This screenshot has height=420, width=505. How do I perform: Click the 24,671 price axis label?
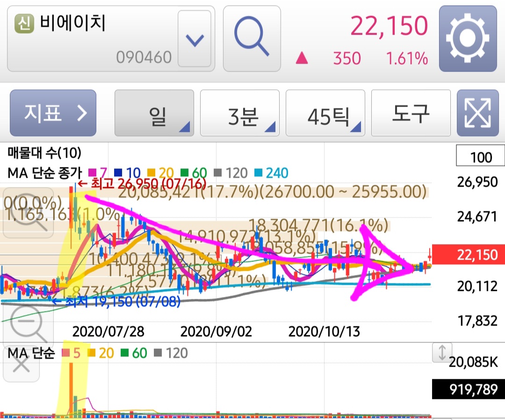click(x=477, y=217)
